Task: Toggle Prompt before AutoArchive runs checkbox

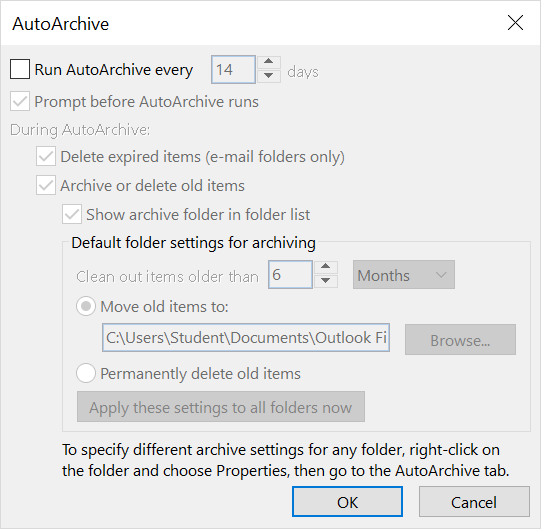Action: click(x=20, y=101)
